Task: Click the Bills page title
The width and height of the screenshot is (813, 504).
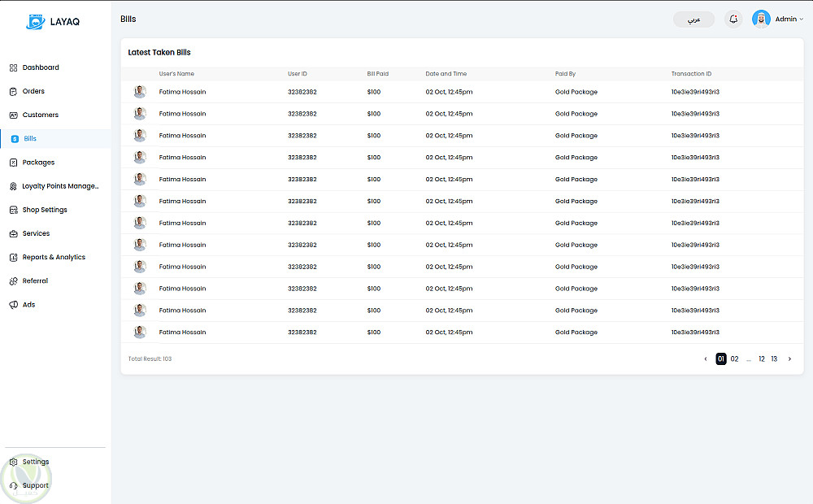Action: (128, 20)
